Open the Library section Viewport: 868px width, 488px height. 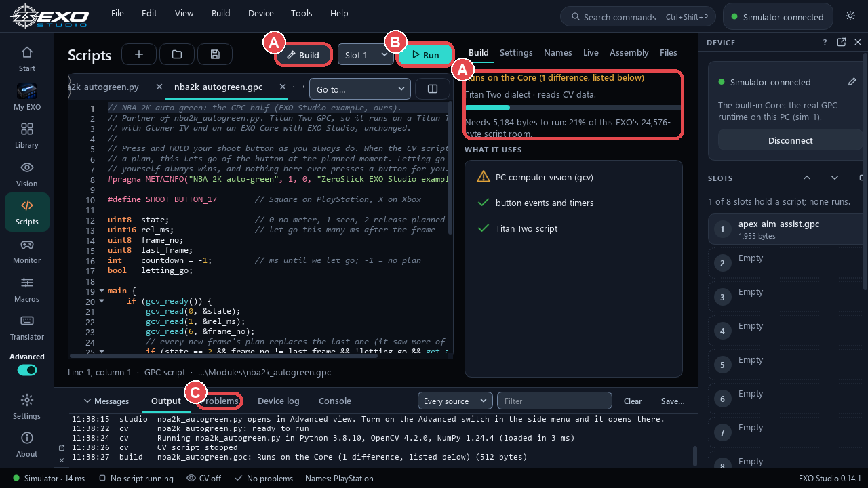click(27, 136)
